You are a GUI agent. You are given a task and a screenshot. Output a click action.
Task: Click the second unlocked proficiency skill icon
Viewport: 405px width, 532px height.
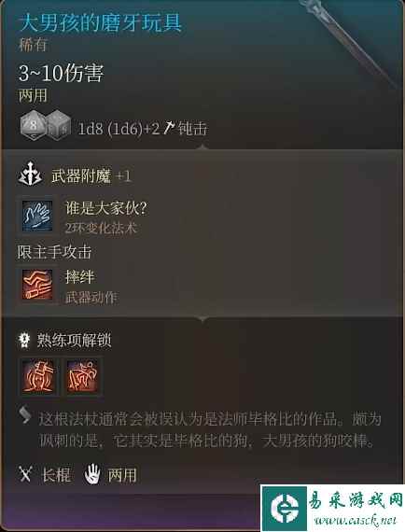pyautogui.click(x=82, y=377)
